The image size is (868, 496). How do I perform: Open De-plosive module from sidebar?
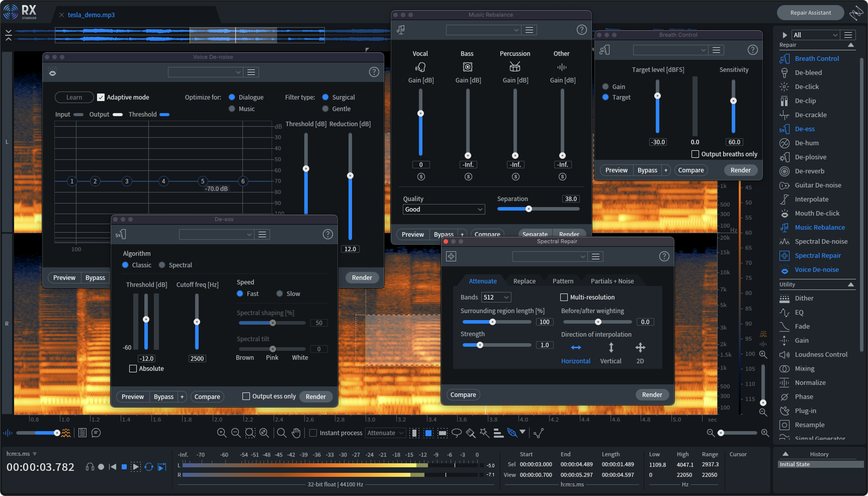pos(810,157)
